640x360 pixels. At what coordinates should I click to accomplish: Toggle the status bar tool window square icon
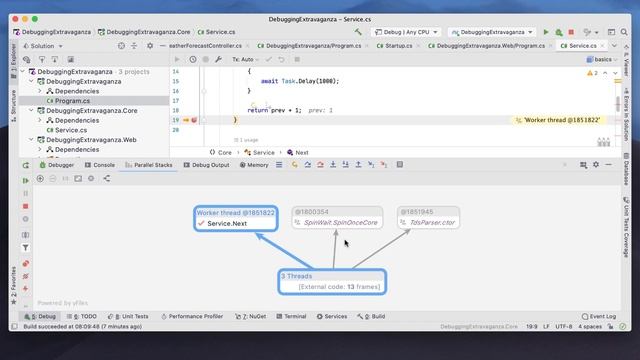[x=15, y=327]
